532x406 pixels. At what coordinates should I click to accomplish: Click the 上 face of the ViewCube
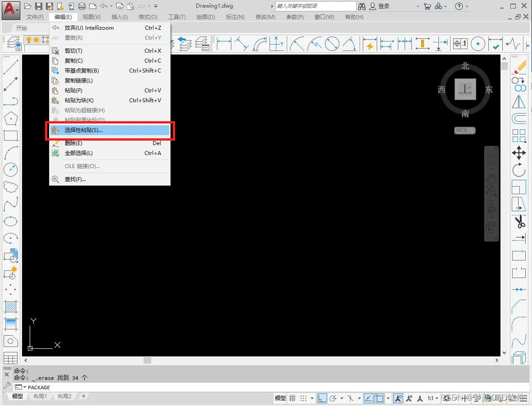coord(465,89)
